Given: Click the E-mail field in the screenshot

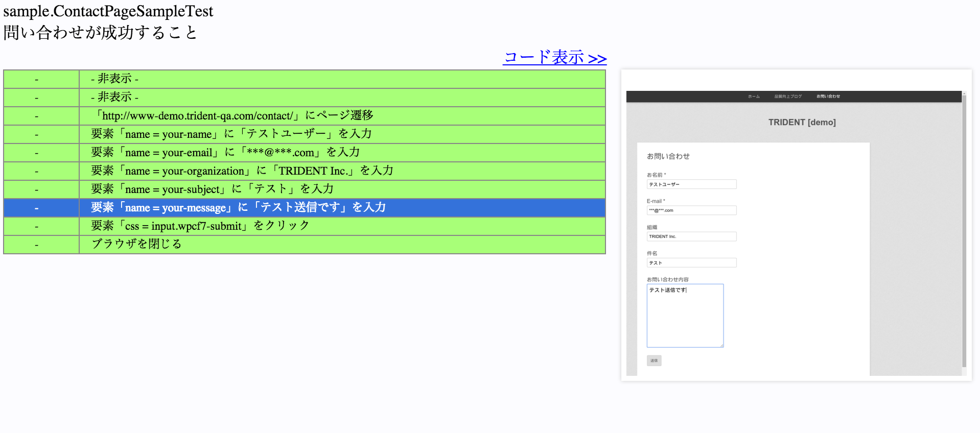Looking at the screenshot, I should tap(691, 210).
